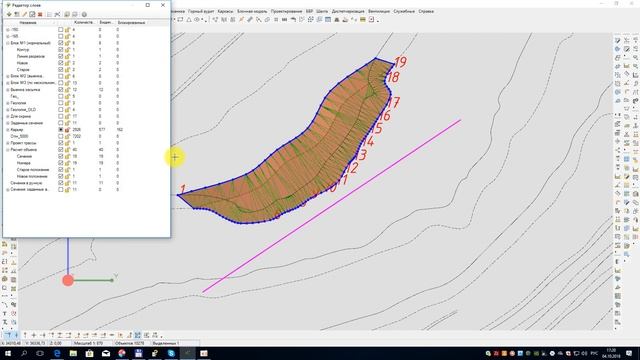Collapse the Расчет объемов layer group
This screenshot has width=640, height=360.
pyautogui.click(x=8, y=150)
